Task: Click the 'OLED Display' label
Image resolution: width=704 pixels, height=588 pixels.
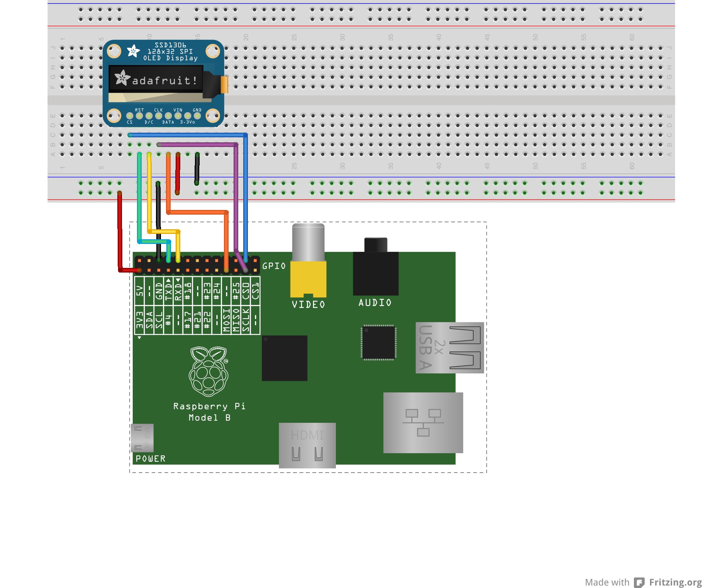Action: tap(170, 58)
